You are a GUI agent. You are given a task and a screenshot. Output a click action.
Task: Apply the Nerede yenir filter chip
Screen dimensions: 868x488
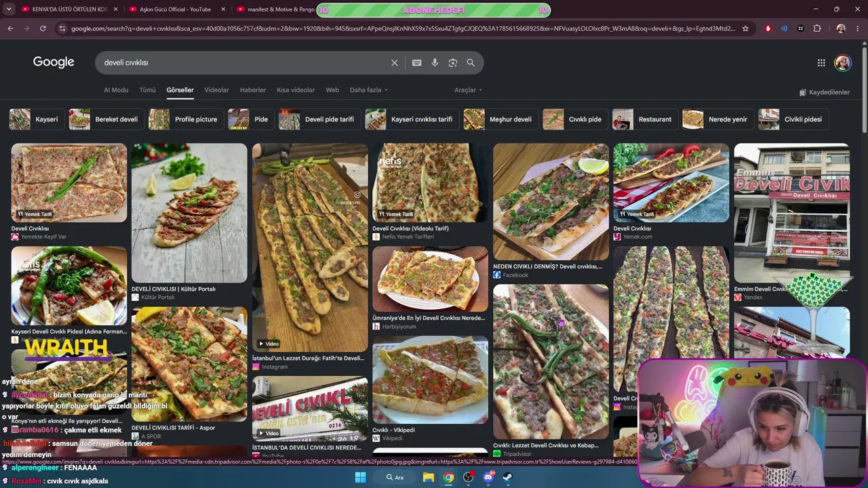(718, 119)
